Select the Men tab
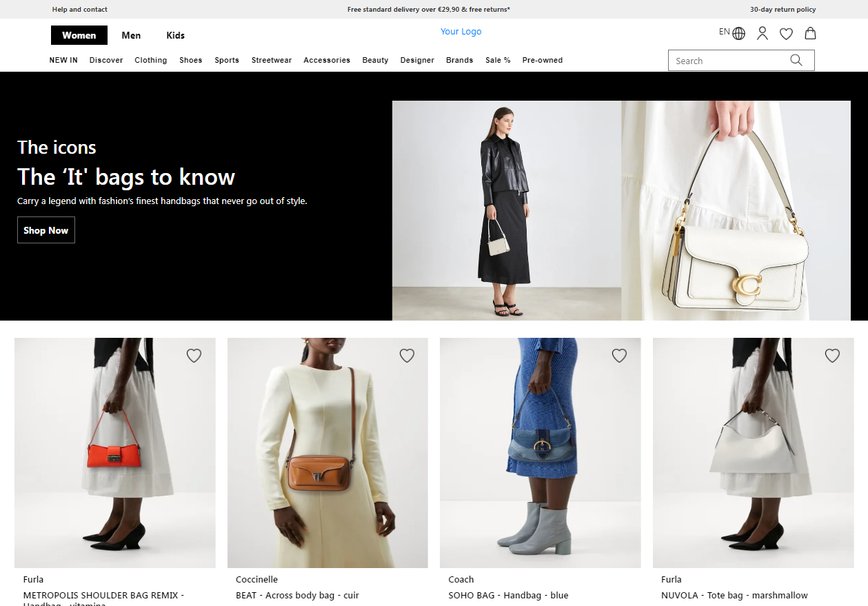Screen dimensions: 868x606 tap(131, 35)
